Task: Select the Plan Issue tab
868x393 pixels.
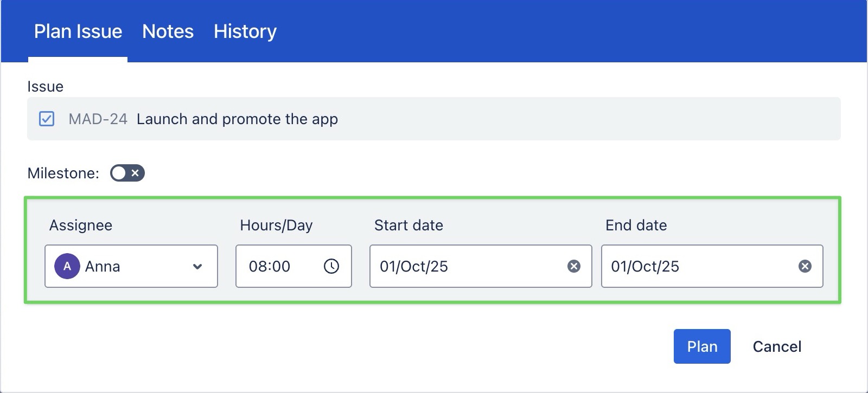Action: pyautogui.click(x=78, y=31)
